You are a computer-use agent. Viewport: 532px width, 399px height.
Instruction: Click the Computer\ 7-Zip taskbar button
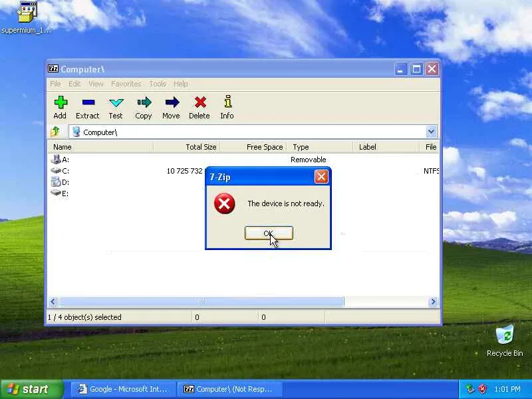[x=229, y=389]
